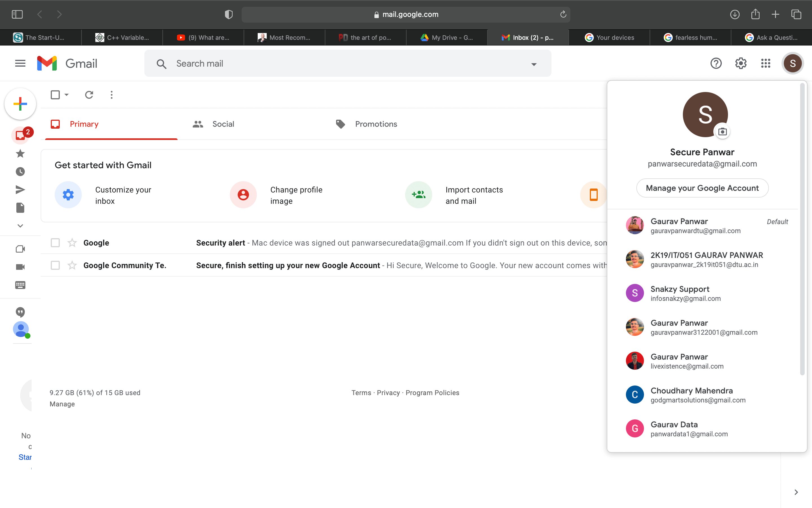Screen dimensions: 812x508
Task: Open the main menu hamburger icon
Action: [x=20, y=63]
